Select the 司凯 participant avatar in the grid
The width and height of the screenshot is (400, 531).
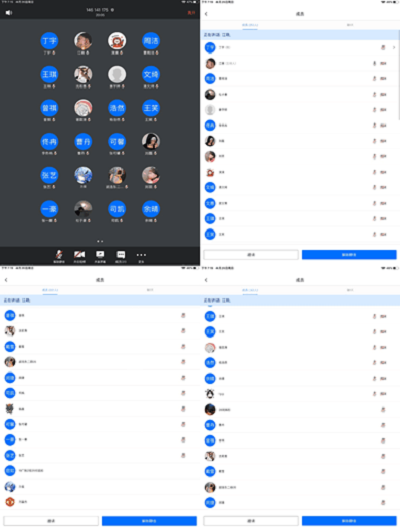tap(117, 209)
